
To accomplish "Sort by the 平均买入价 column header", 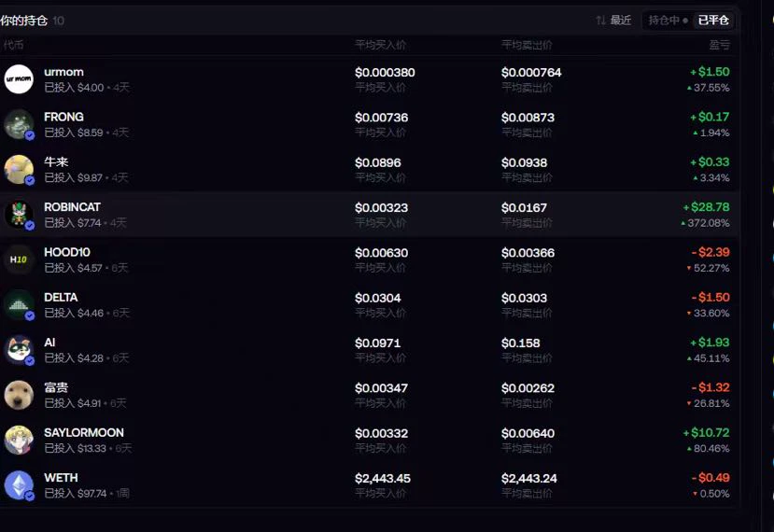I will pos(380,45).
